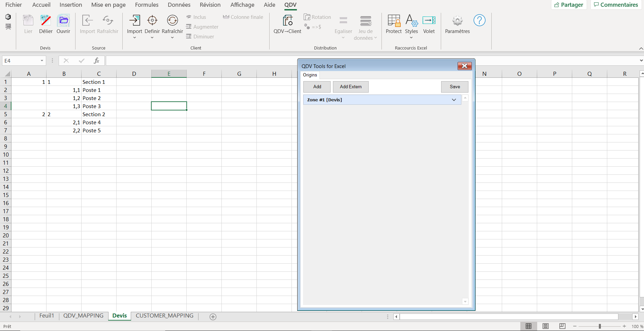Click the Partager button

point(569,5)
